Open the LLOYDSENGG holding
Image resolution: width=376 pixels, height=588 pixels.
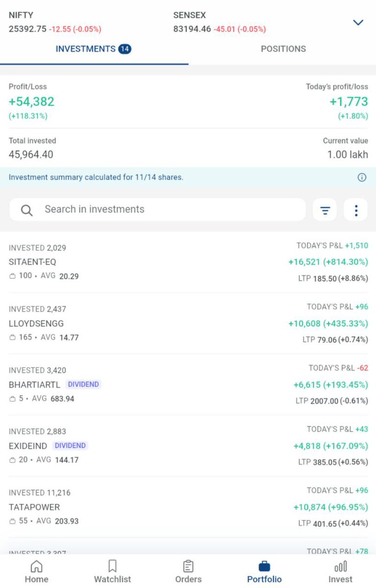[x=188, y=323]
